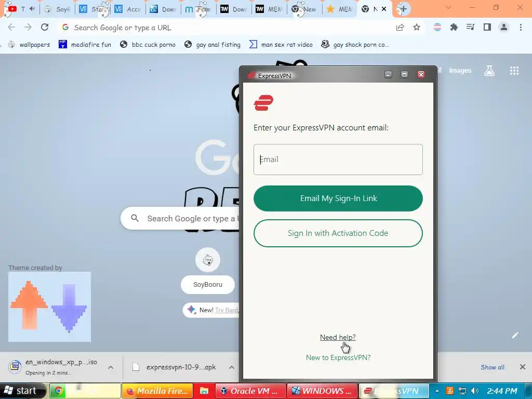Click the striped extension icon in the toolbar
The image size is (532, 399).
(437, 27)
